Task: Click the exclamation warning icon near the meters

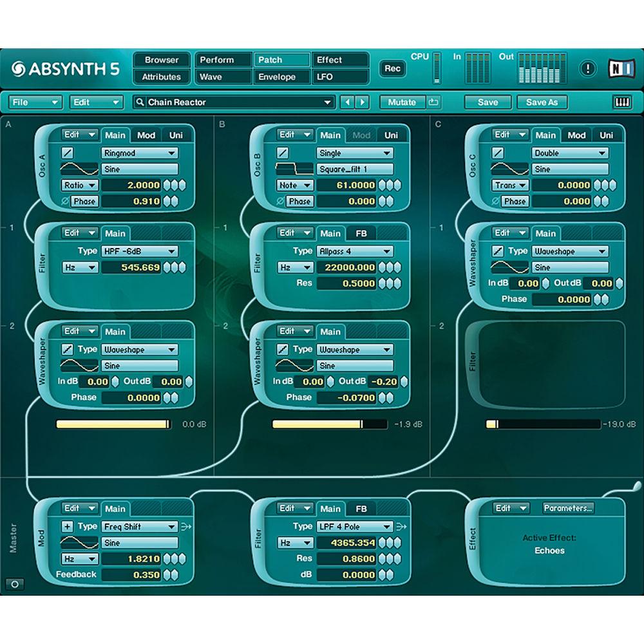Action: [x=588, y=67]
